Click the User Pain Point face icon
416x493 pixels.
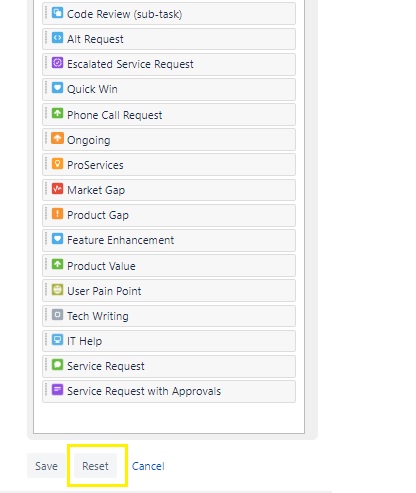tap(57, 290)
